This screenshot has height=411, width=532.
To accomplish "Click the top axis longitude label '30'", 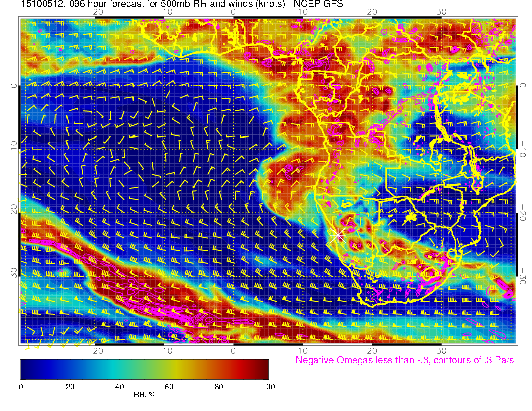I will coord(441,12).
